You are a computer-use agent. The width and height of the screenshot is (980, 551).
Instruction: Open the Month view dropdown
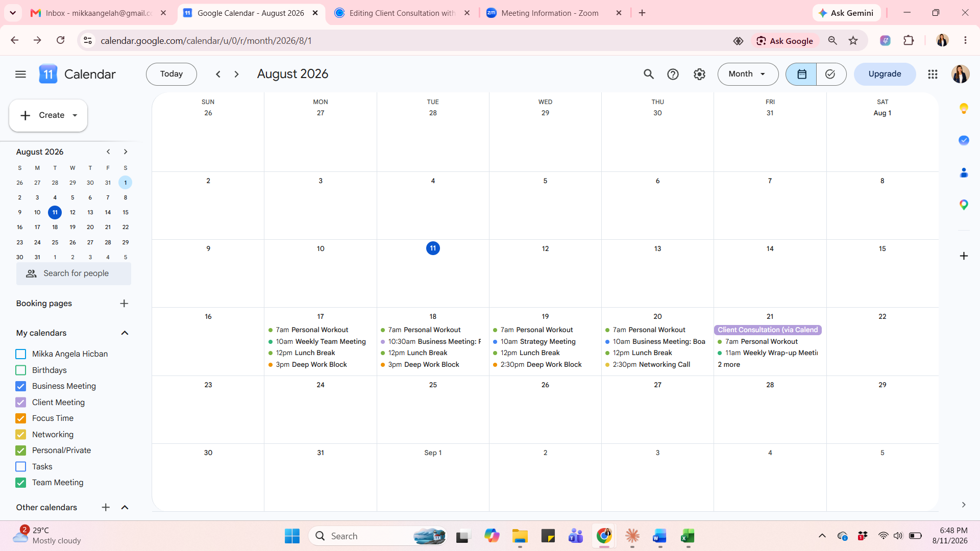(x=748, y=74)
